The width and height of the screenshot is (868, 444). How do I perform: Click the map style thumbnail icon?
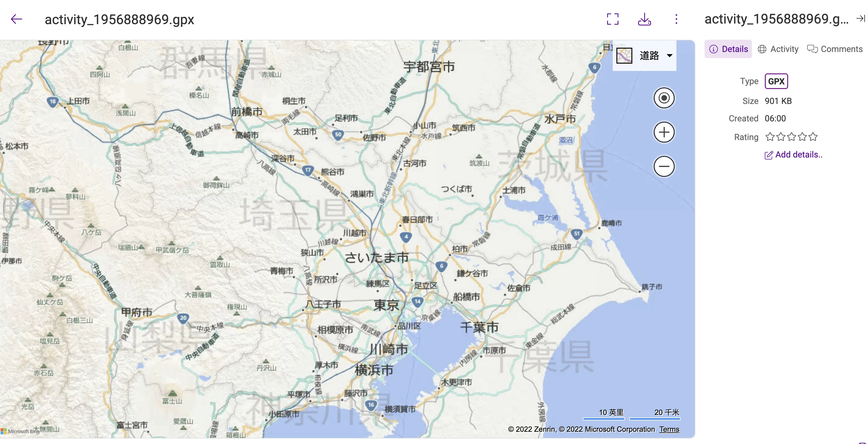pos(624,56)
